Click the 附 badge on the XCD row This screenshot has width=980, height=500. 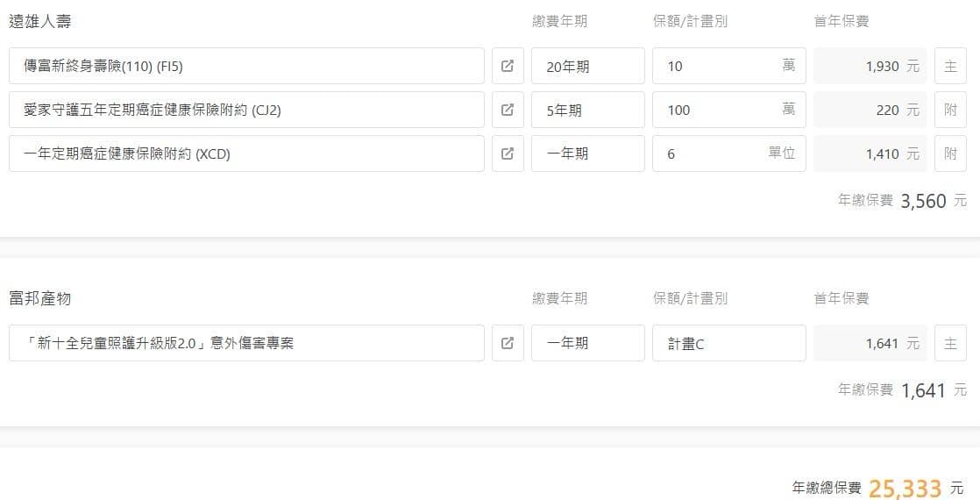point(950,154)
